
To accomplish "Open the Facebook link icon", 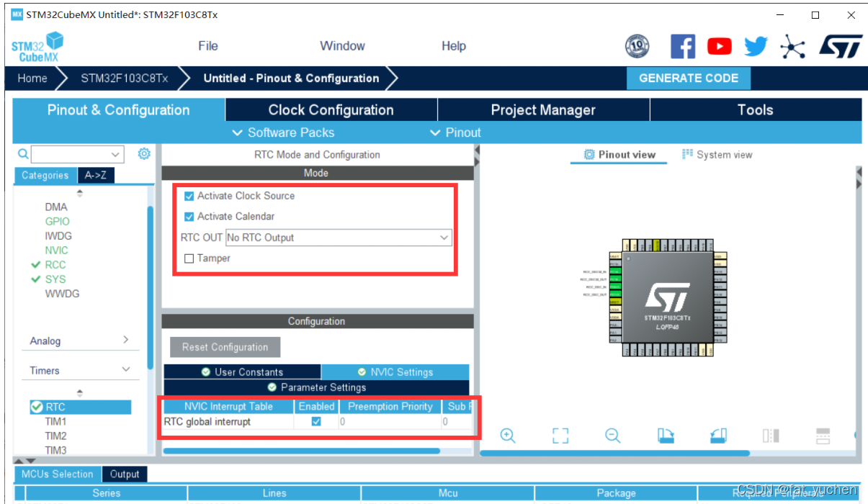I will click(683, 47).
